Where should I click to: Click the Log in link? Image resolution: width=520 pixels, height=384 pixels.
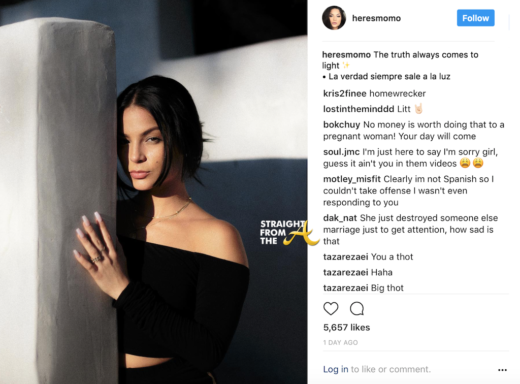click(x=336, y=369)
